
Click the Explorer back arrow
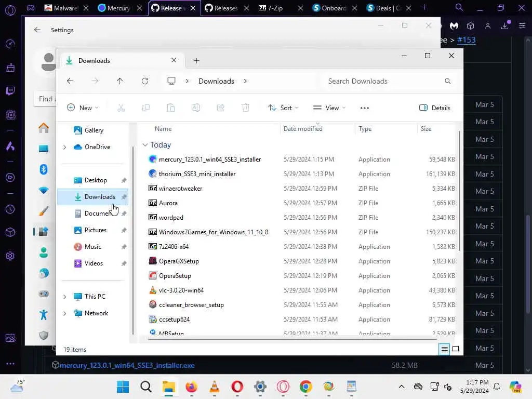coord(70,81)
